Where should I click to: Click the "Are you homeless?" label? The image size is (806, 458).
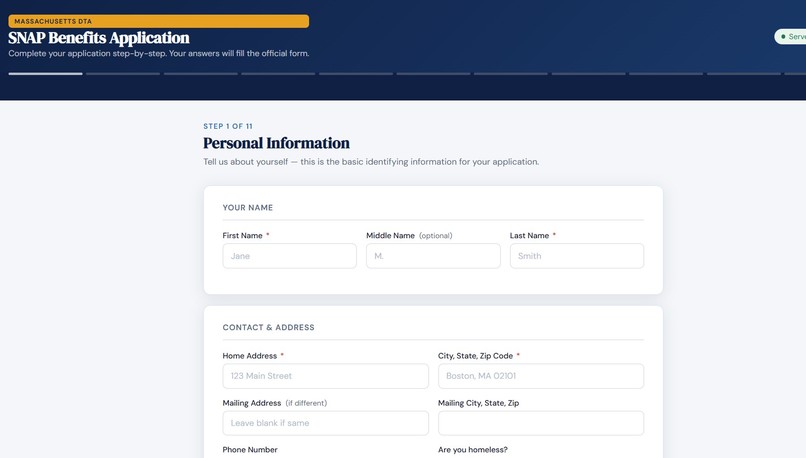tap(472, 450)
